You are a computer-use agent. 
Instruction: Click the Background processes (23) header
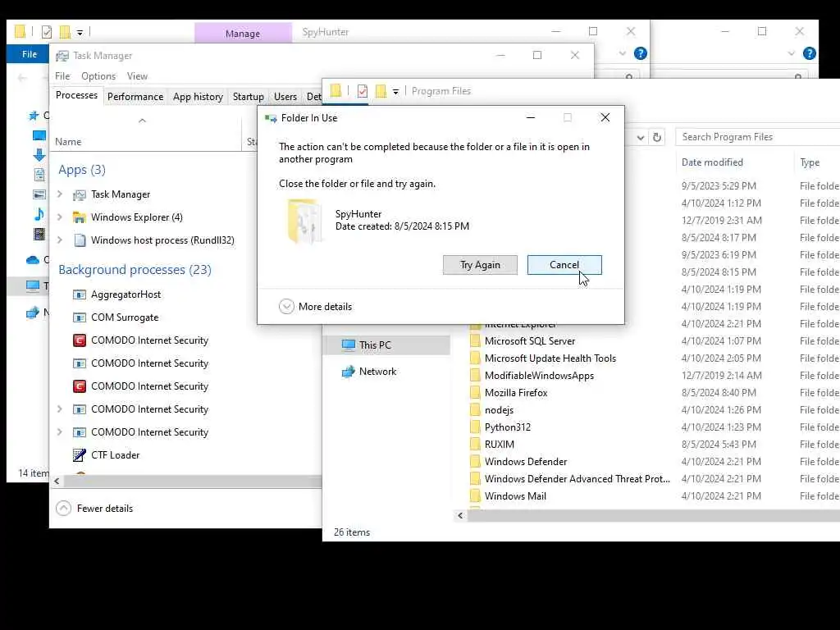pos(135,269)
